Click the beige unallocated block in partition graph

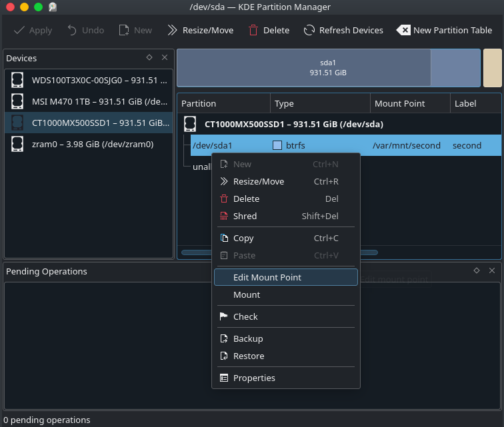tap(493, 68)
